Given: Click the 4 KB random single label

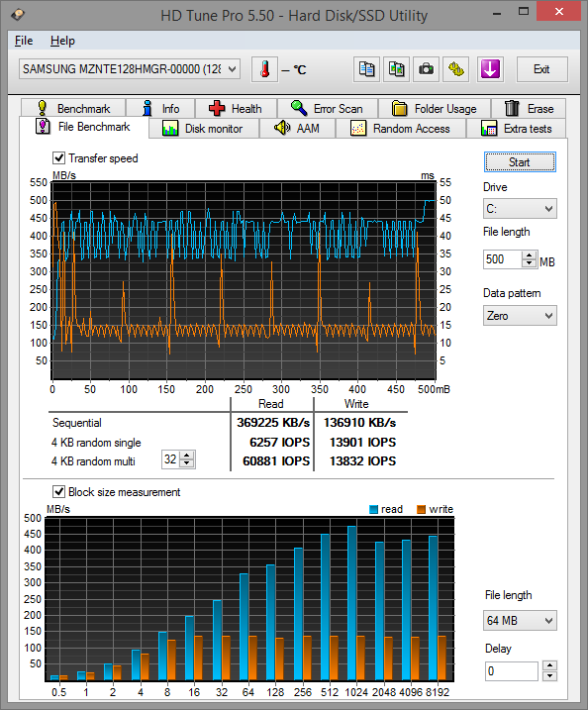Looking at the screenshot, I should click(96, 443).
